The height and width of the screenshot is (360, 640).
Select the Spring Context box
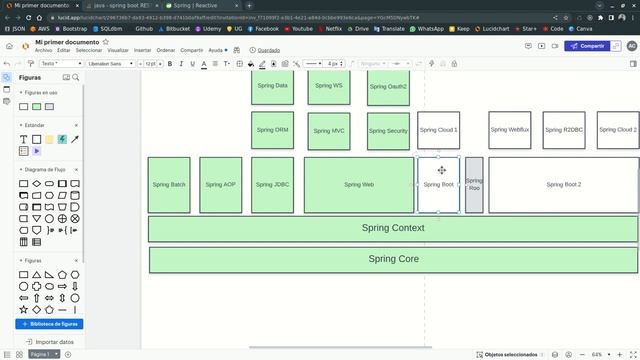click(393, 229)
